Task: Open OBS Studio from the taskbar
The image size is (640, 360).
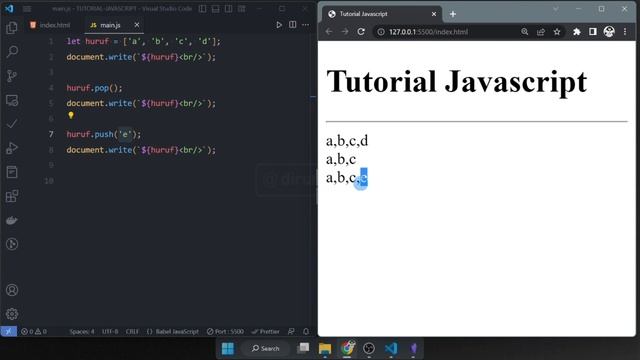Action: (369, 348)
